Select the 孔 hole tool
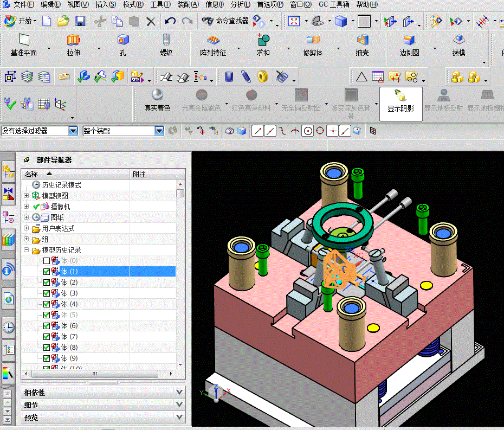 point(123,45)
